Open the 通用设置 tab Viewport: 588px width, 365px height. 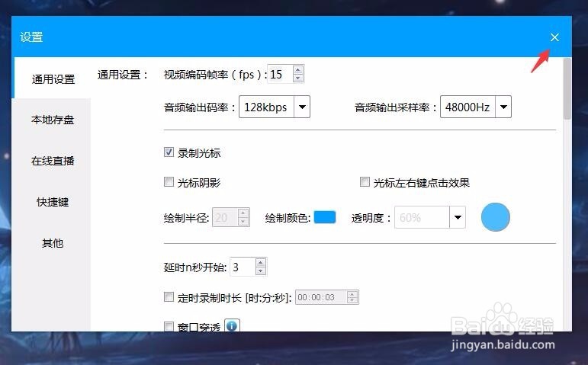tap(53, 79)
